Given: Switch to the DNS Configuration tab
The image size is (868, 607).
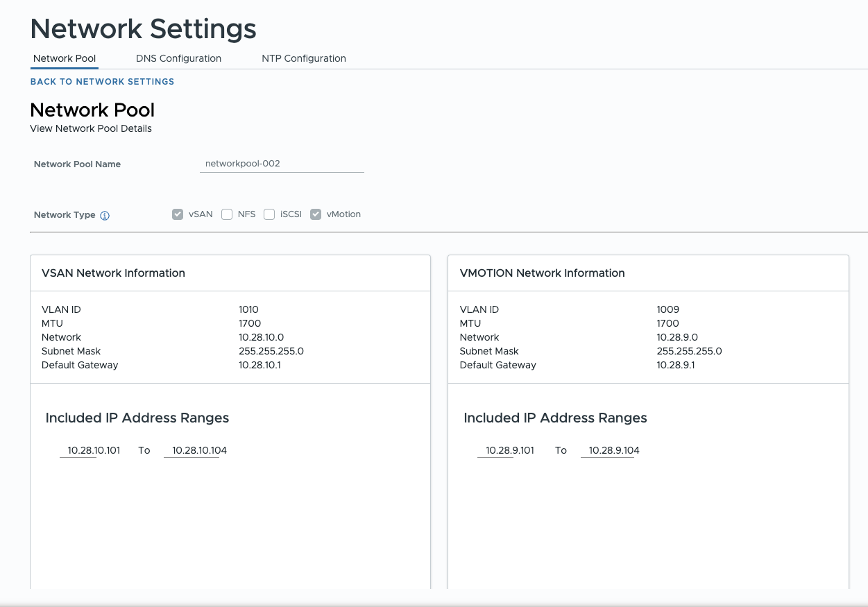Looking at the screenshot, I should (x=178, y=58).
